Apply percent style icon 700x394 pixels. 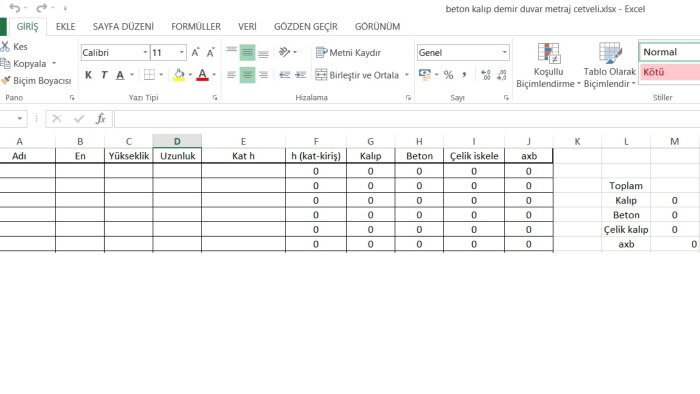point(448,75)
